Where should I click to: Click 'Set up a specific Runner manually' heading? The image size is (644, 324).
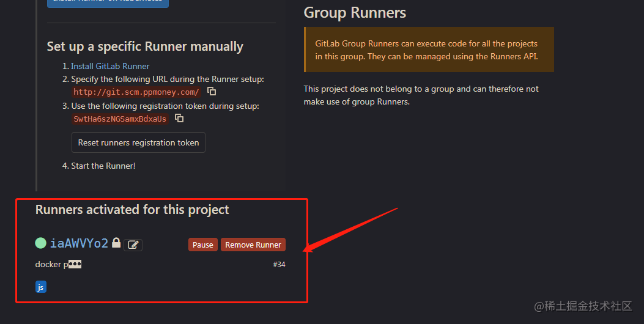click(x=145, y=46)
